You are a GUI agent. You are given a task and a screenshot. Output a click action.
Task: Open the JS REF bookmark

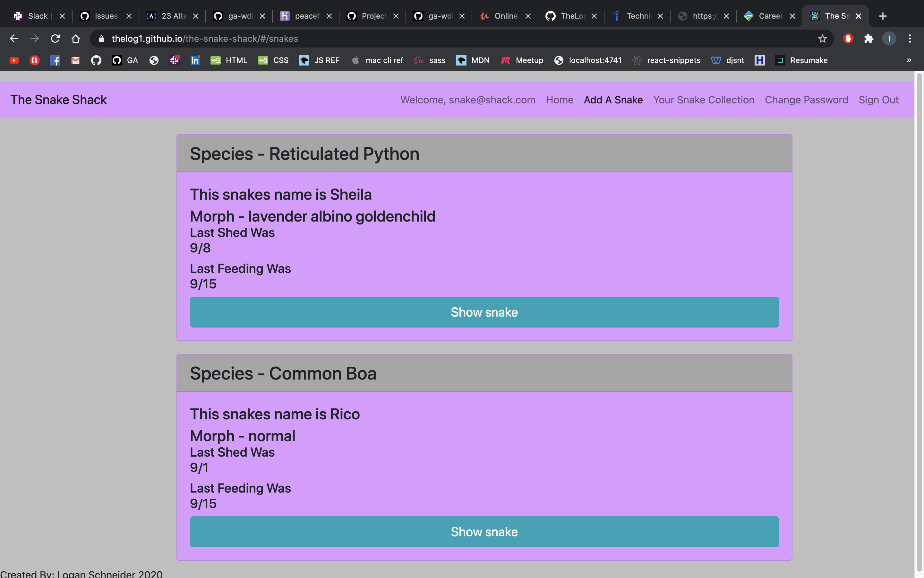[319, 60]
